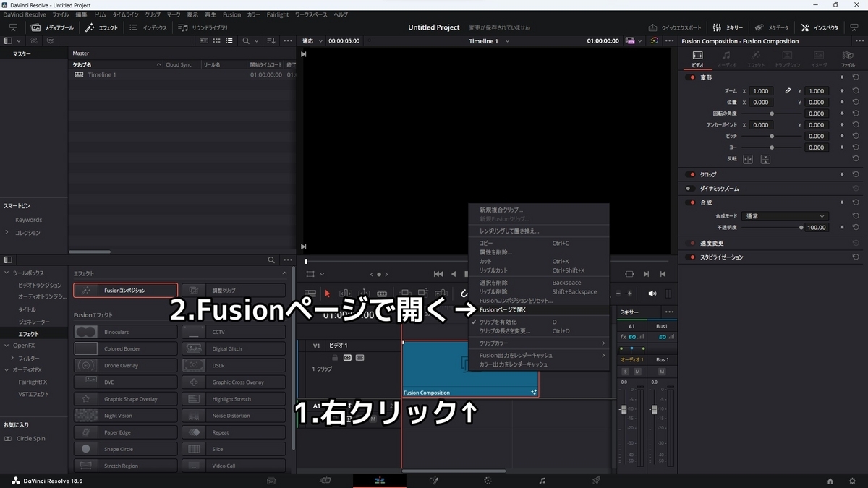This screenshot has height=488, width=868.
Task: Switch to the Deliver page
Action: (596, 479)
